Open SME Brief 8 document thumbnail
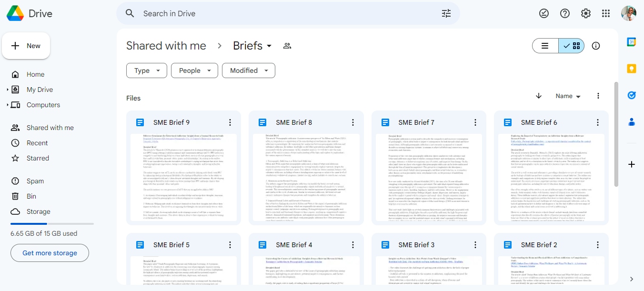Image resolution: width=644 pixels, height=291 pixels. coord(306,177)
